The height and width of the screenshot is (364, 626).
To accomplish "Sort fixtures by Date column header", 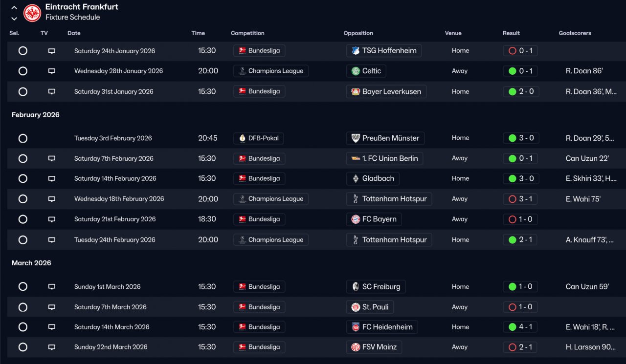I will pos(74,33).
